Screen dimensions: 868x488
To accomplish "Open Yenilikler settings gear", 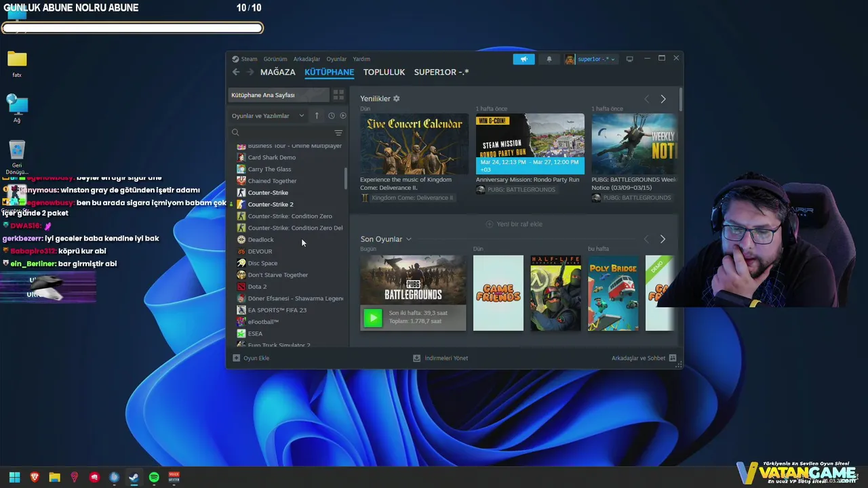I will [397, 99].
